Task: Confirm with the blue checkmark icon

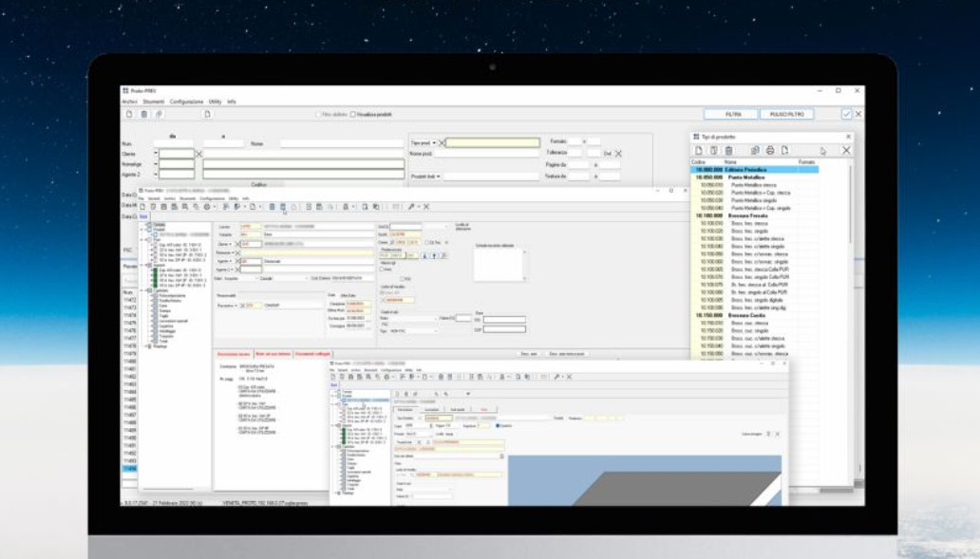Action: point(846,114)
